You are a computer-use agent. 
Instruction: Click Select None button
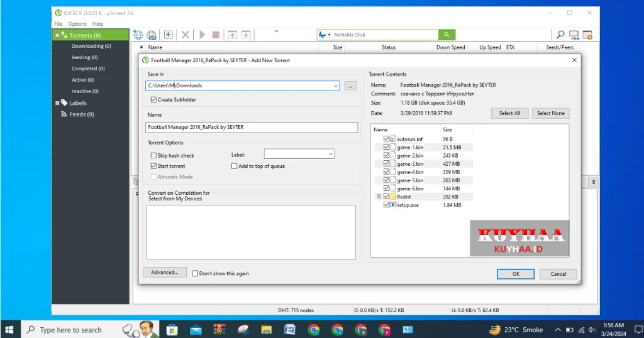[x=550, y=113]
